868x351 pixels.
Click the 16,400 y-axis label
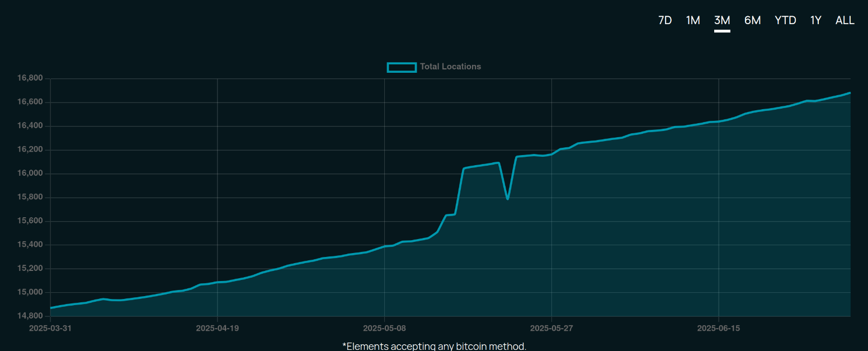pyautogui.click(x=30, y=126)
